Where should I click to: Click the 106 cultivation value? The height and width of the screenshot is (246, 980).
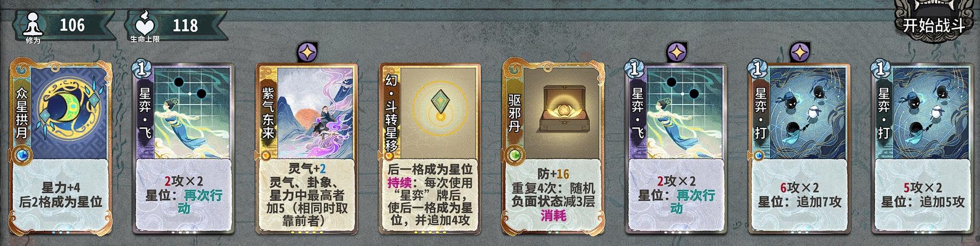click(x=72, y=25)
